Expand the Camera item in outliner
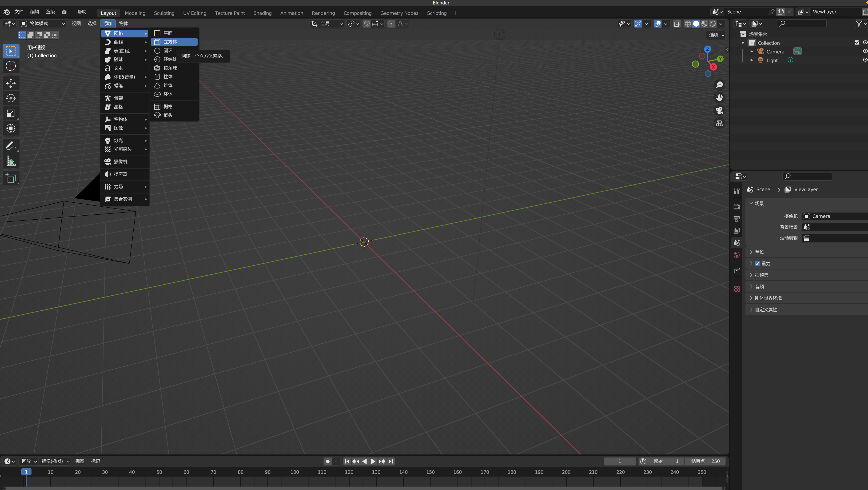 coord(751,51)
